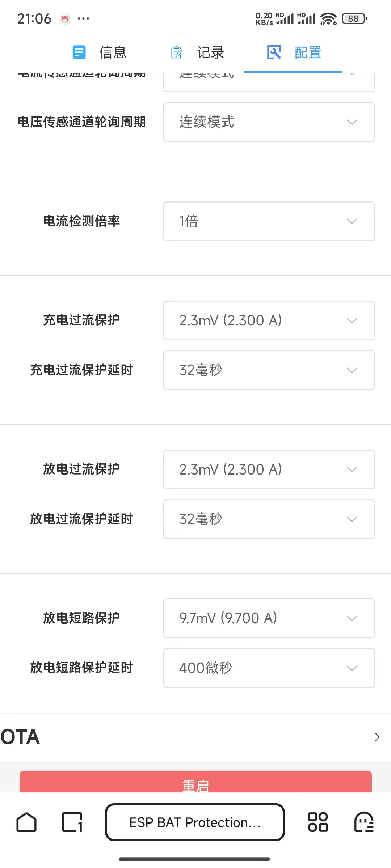This screenshot has width=391, height=868.
Task: Change 充电过流保护延时 from 32毫秒
Action: (269, 370)
